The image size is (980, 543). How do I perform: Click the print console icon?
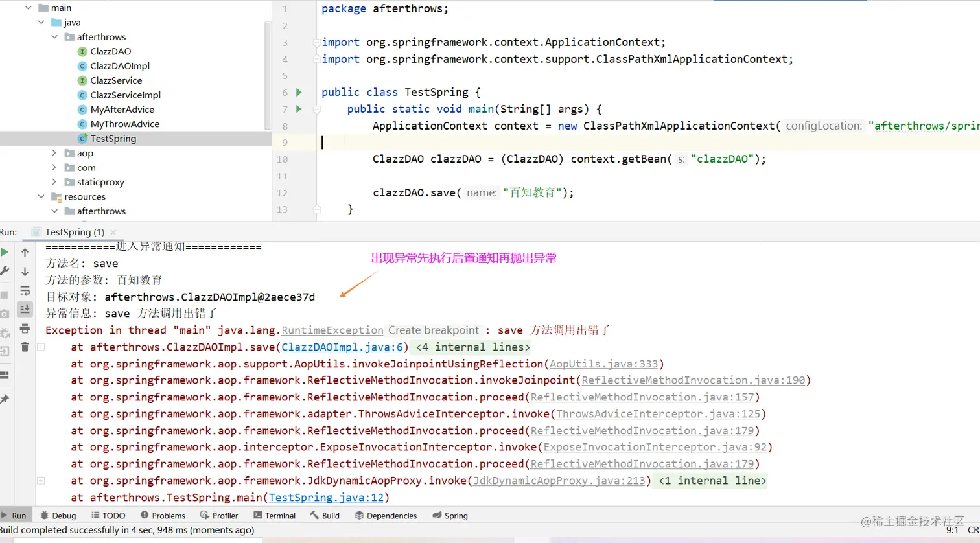[25, 329]
